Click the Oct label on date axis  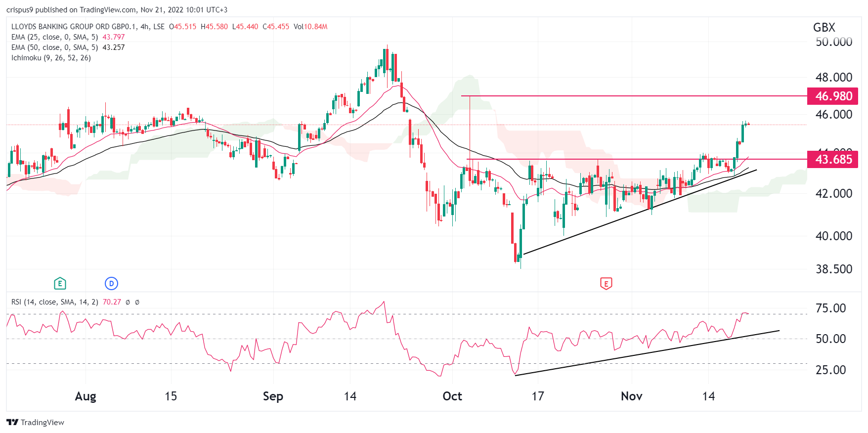[x=452, y=396]
